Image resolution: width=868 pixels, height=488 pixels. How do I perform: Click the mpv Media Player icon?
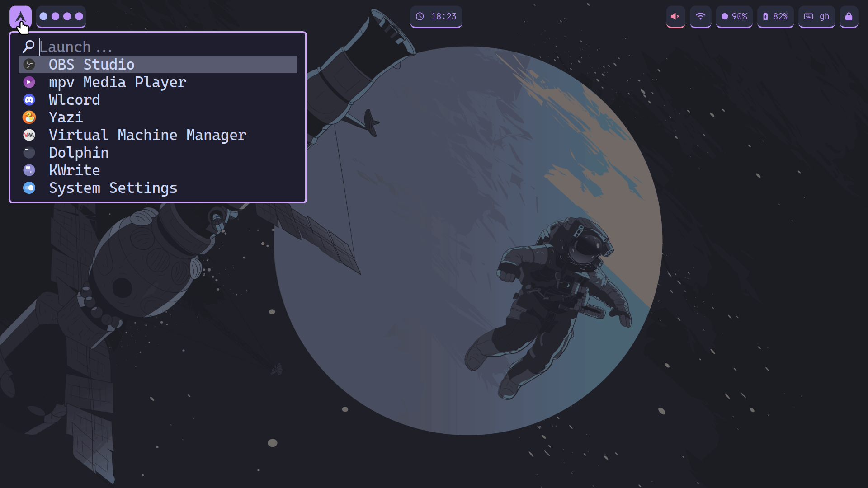pos(29,82)
